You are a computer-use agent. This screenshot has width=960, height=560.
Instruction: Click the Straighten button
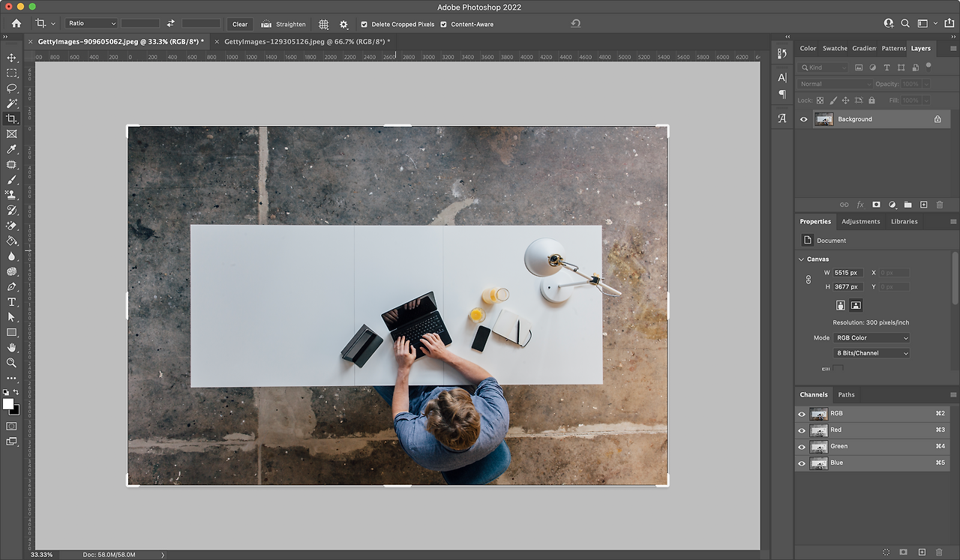[x=283, y=24]
